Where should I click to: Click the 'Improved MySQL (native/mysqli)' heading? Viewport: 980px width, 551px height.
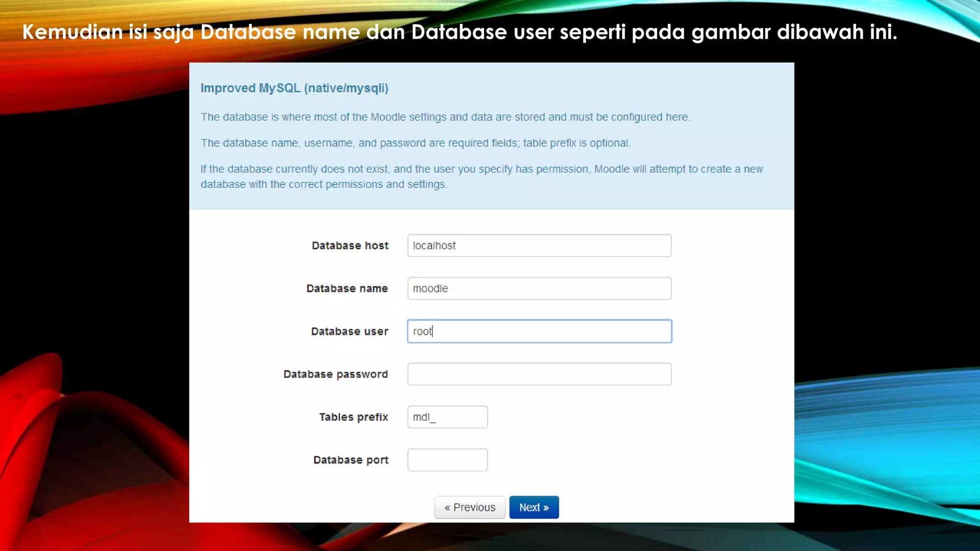pos(294,88)
